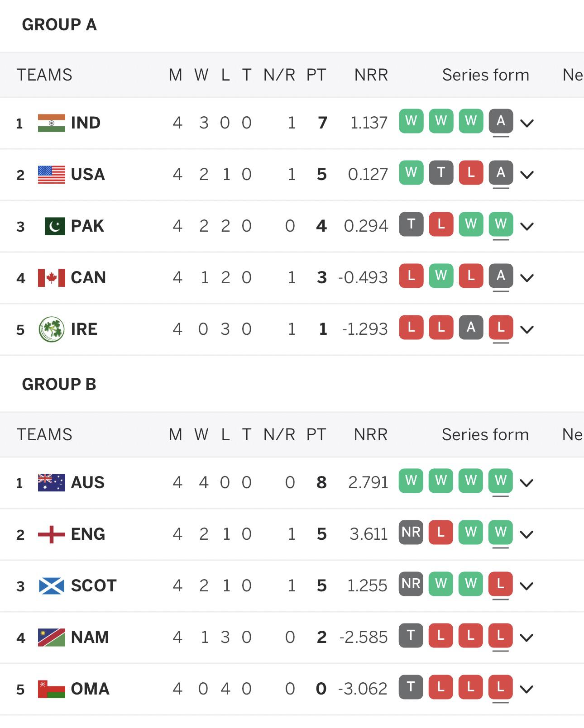Expand the AUS row chevron

click(x=527, y=483)
